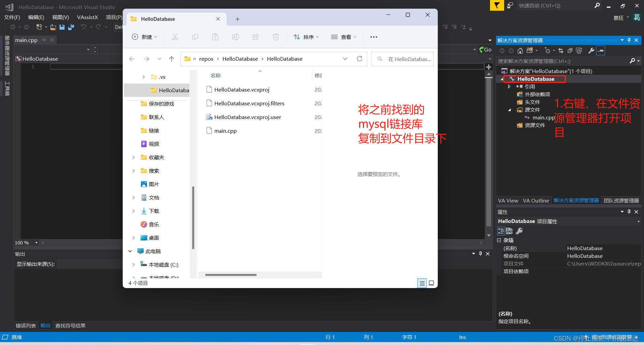
Task: Collapse 此电脑 in navigation pane
Action: 130,251
